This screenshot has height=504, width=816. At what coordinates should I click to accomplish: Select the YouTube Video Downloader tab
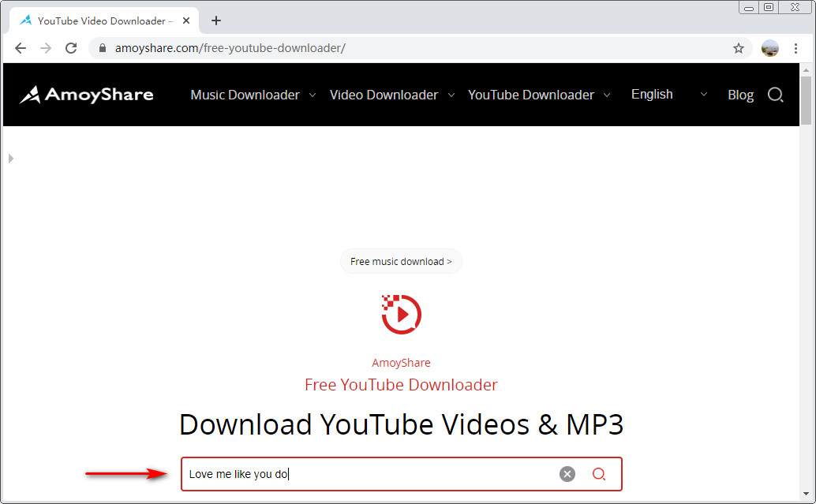coord(104,21)
